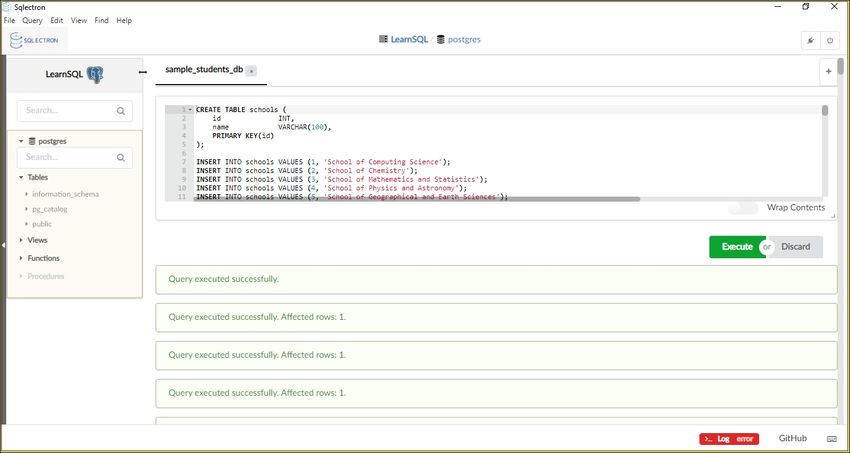
Task: Click the Sqlectron logo in header
Action: 35,40
